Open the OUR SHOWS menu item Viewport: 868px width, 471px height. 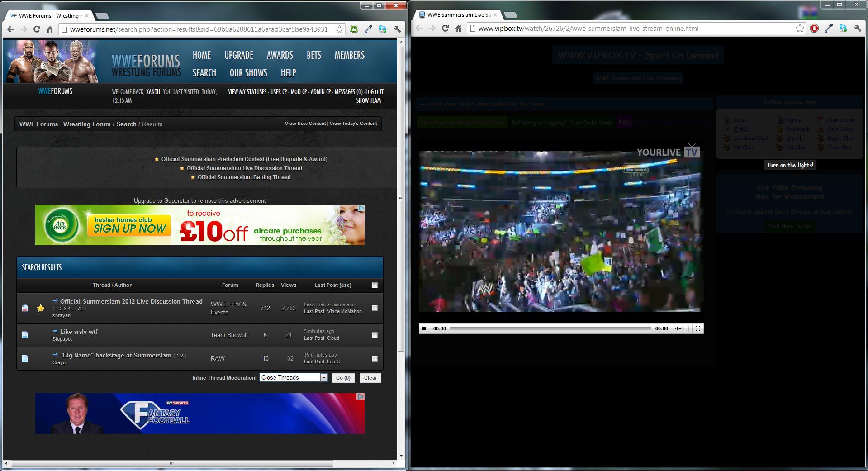248,73
